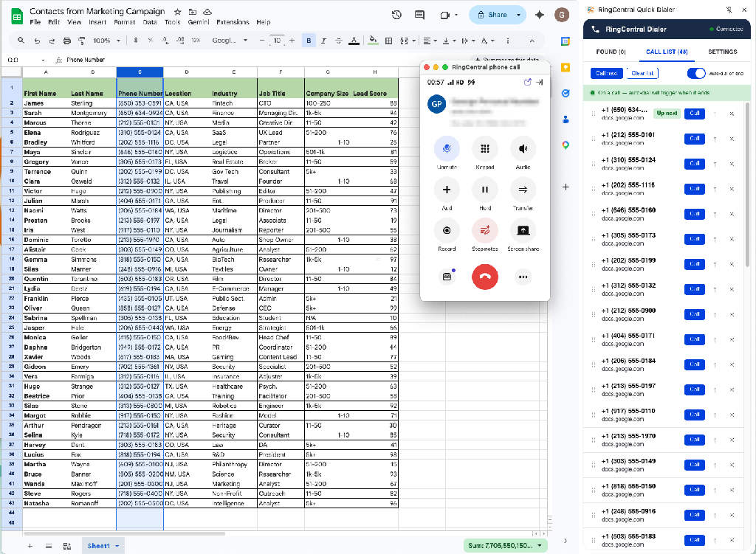Toggle strikethrough formatting

tap(338, 41)
